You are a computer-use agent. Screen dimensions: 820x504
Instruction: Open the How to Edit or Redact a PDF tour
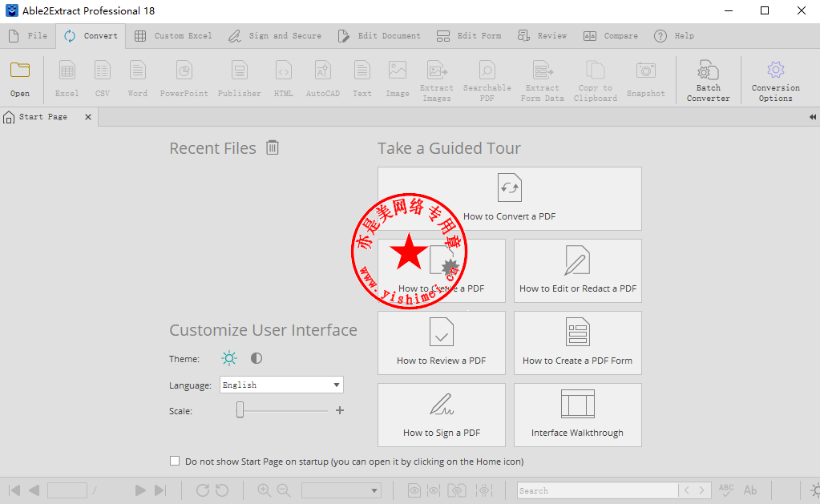coord(578,271)
